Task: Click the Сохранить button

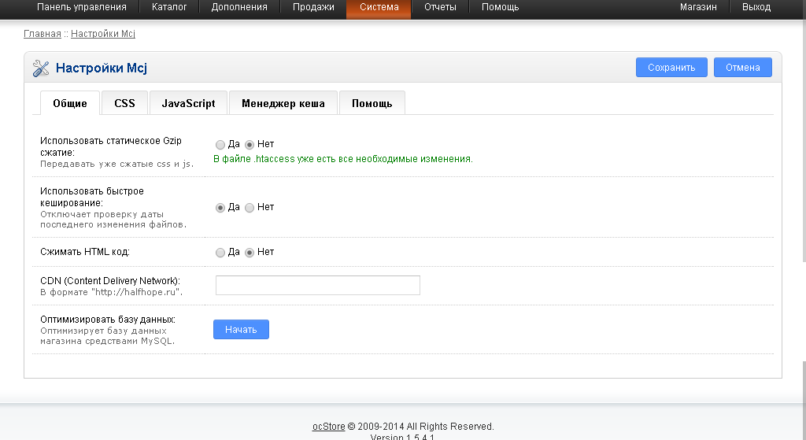Action: (x=671, y=67)
